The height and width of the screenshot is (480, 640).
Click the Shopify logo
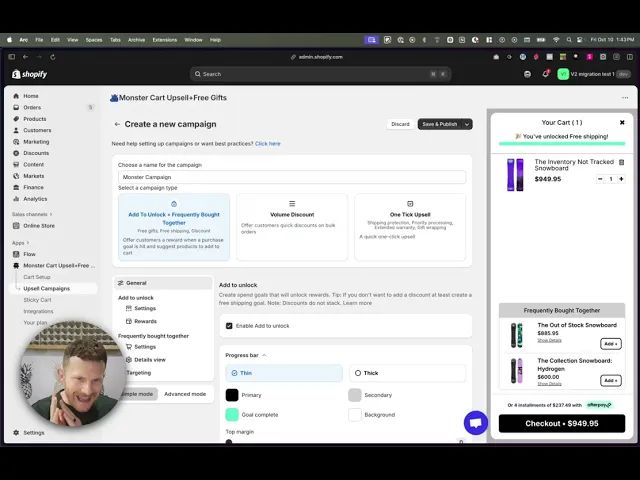point(29,74)
